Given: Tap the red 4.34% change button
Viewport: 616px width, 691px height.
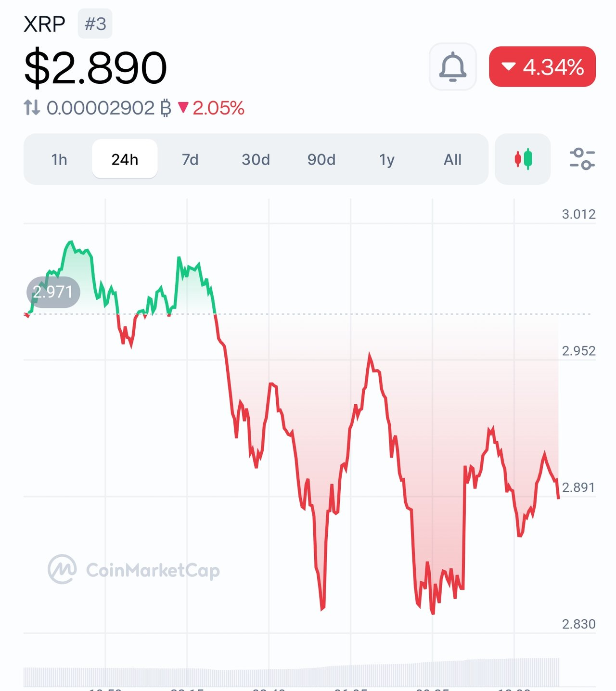Looking at the screenshot, I should 542,67.
